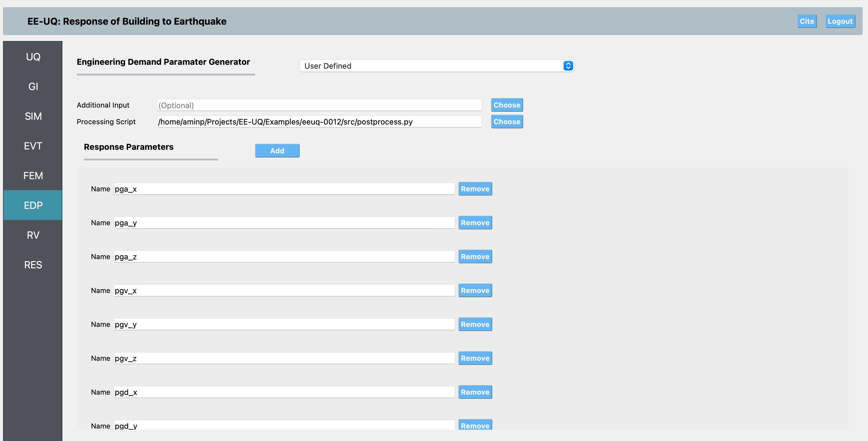The width and height of the screenshot is (868, 441).
Task: Edit the pgv_z name field
Action: click(284, 358)
